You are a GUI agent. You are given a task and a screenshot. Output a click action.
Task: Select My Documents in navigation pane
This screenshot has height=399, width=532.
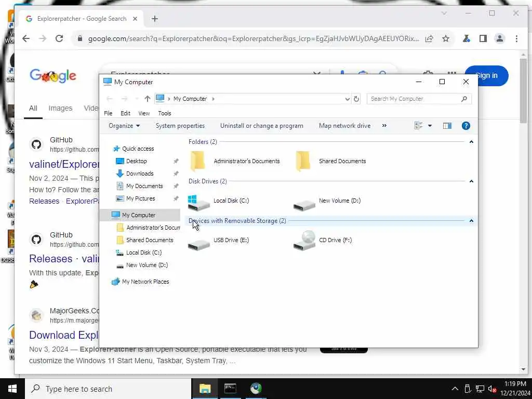point(144,187)
